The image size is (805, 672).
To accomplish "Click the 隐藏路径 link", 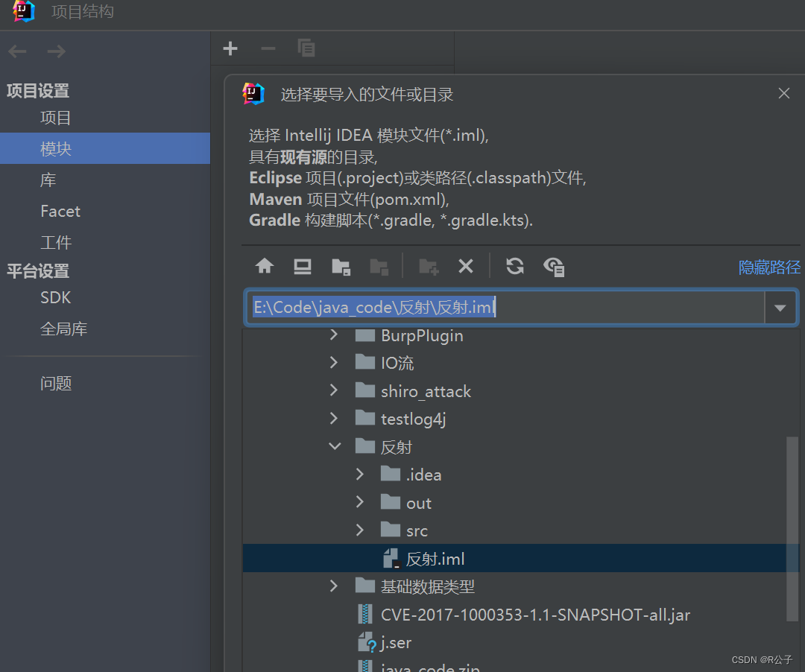I will click(769, 267).
